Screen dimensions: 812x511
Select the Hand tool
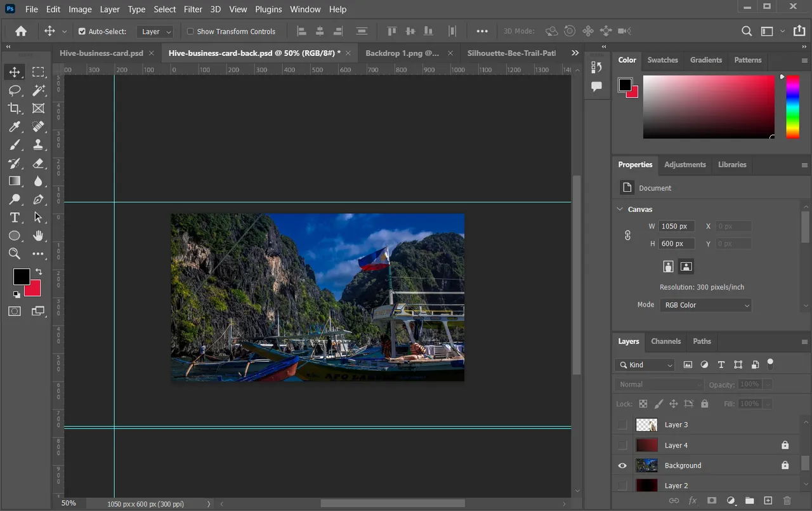pos(38,236)
